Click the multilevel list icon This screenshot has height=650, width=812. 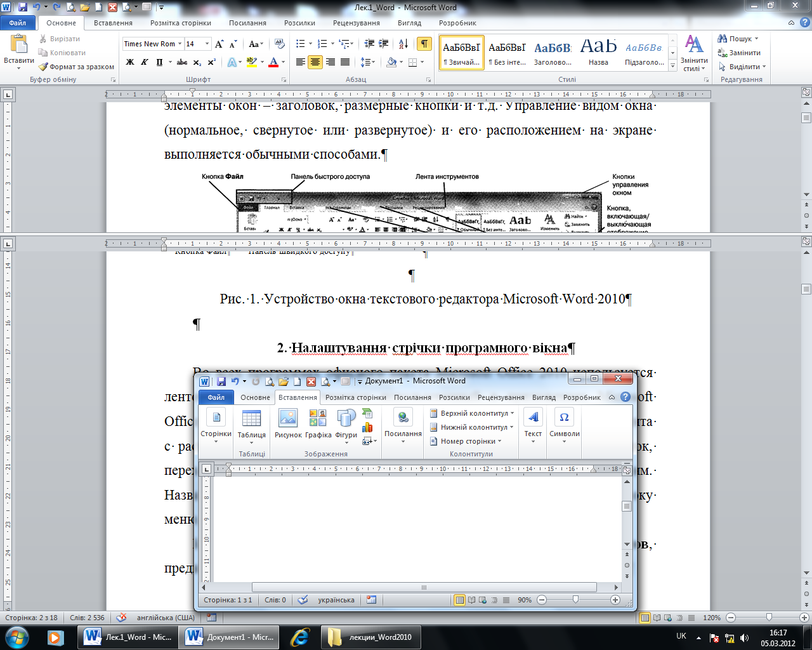pos(344,44)
